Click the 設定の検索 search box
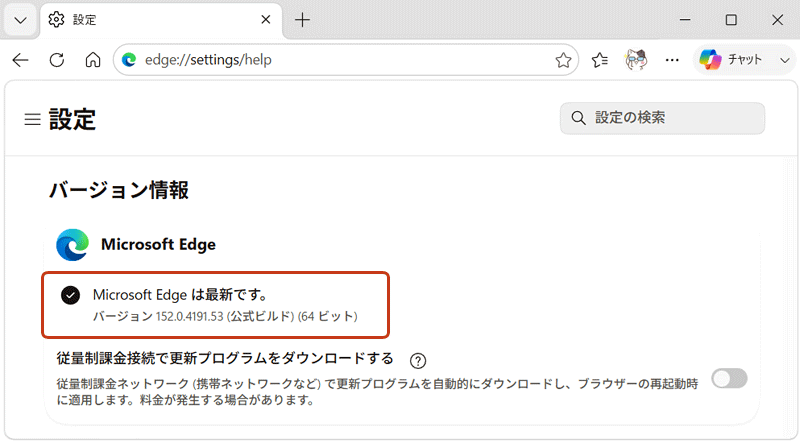 coord(662,118)
